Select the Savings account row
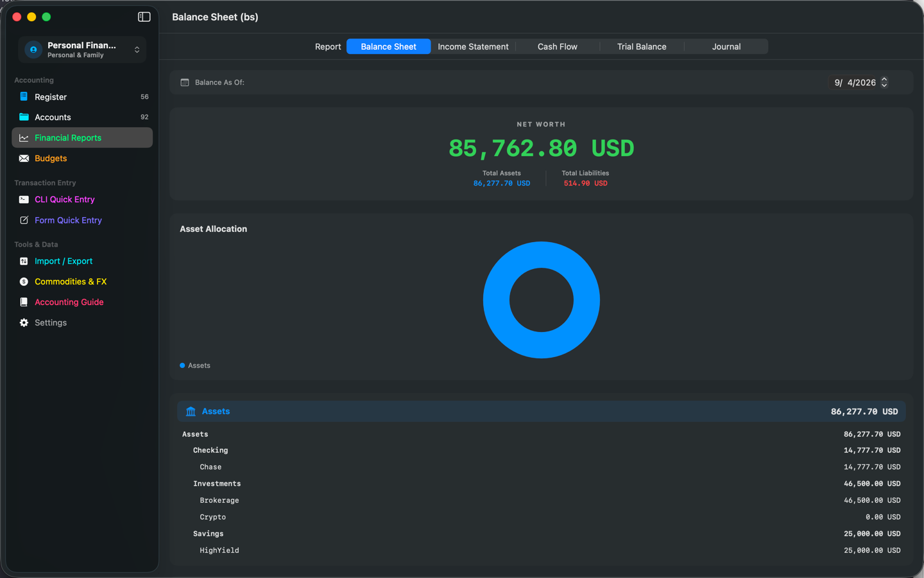 click(x=541, y=534)
